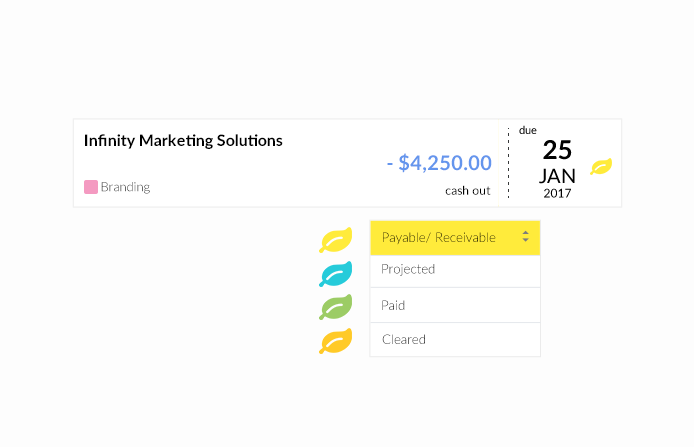Click the - $4,250.00 amount
Screen dimensions: 694x447
click(439, 163)
